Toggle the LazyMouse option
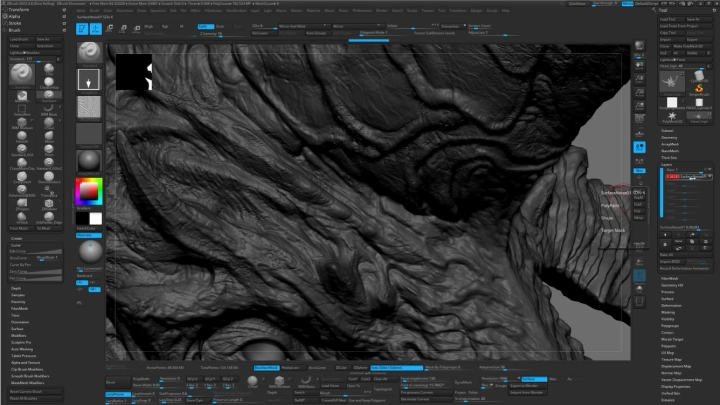The width and height of the screenshot is (720, 405). (x=118, y=394)
